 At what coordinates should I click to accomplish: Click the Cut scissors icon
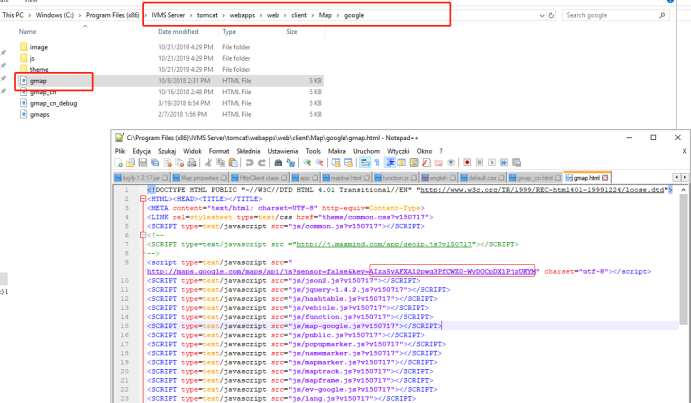[208, 163]
